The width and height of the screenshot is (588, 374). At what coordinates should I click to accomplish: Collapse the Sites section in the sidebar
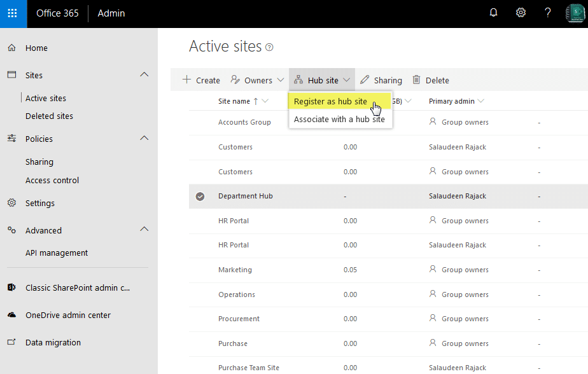point(143,75)
